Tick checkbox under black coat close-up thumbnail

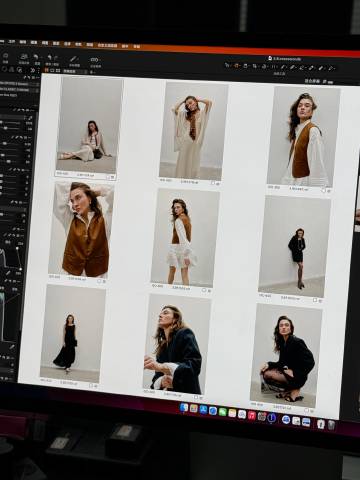coord(196,397)
